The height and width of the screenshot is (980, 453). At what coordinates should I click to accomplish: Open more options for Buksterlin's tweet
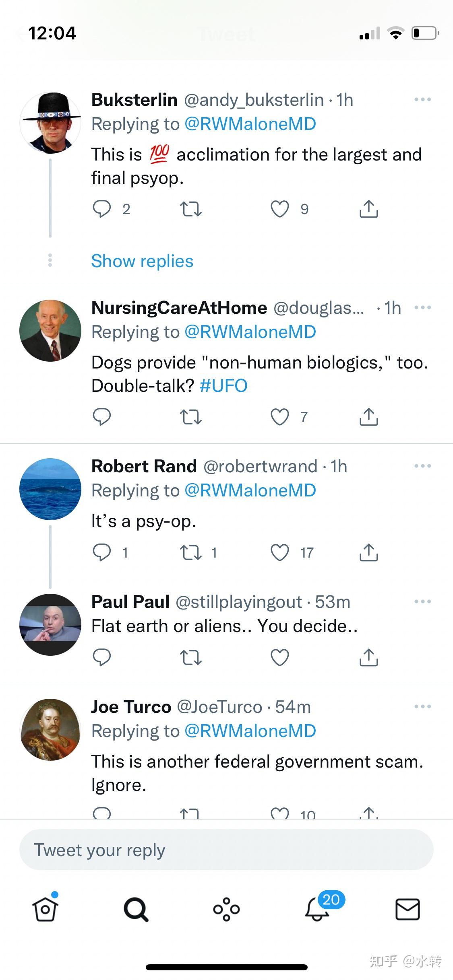coord(423,99)
